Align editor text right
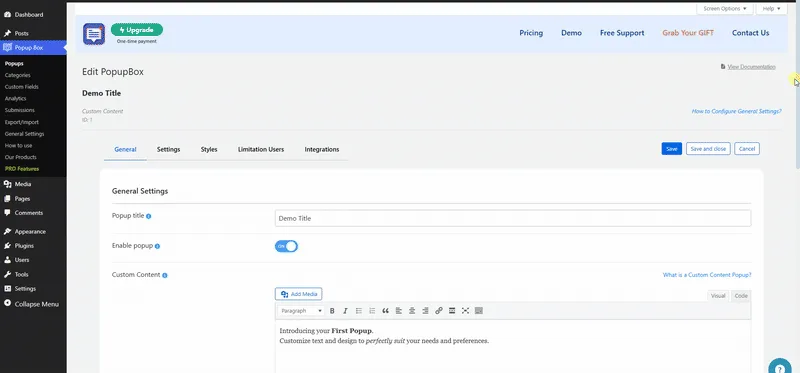Screen dimensions: 800x373 [x=425, y=311]
